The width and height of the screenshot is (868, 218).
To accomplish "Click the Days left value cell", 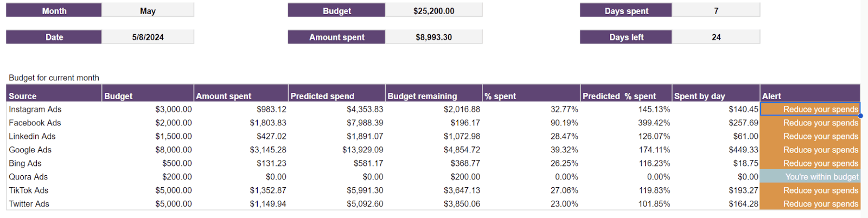I will [x=716, y=37].
